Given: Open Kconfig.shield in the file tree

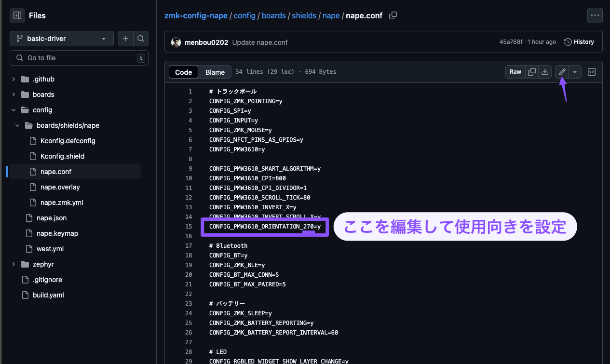Looking at the screenshot, I should (63, 156).
